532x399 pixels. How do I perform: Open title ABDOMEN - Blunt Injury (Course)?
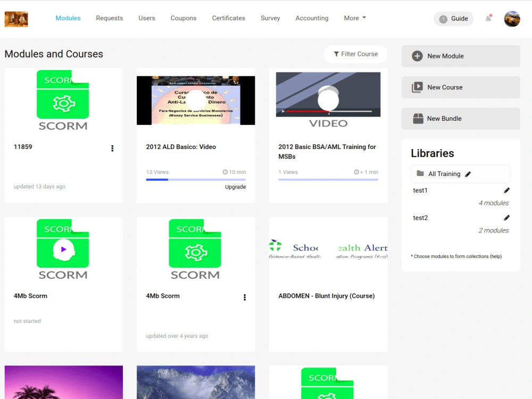(327, 296)
